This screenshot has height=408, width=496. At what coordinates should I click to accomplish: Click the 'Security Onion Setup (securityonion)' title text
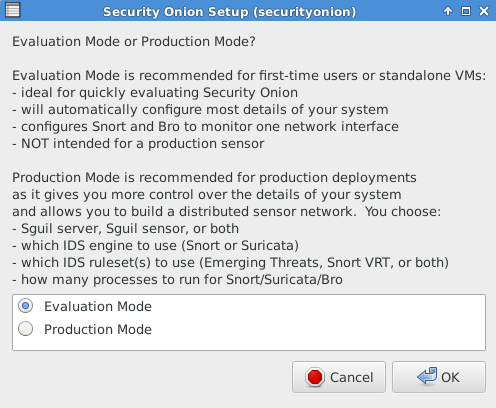pyautogui.click(x=229, y=12)
